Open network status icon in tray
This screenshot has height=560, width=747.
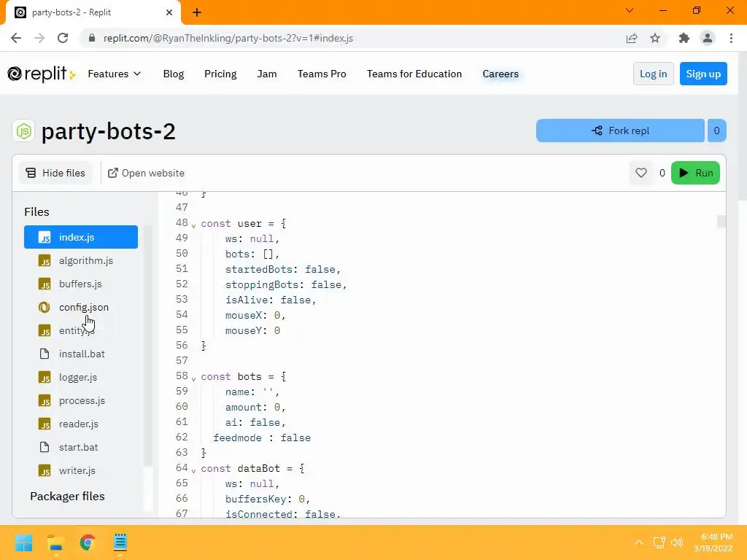pos(659,542)
